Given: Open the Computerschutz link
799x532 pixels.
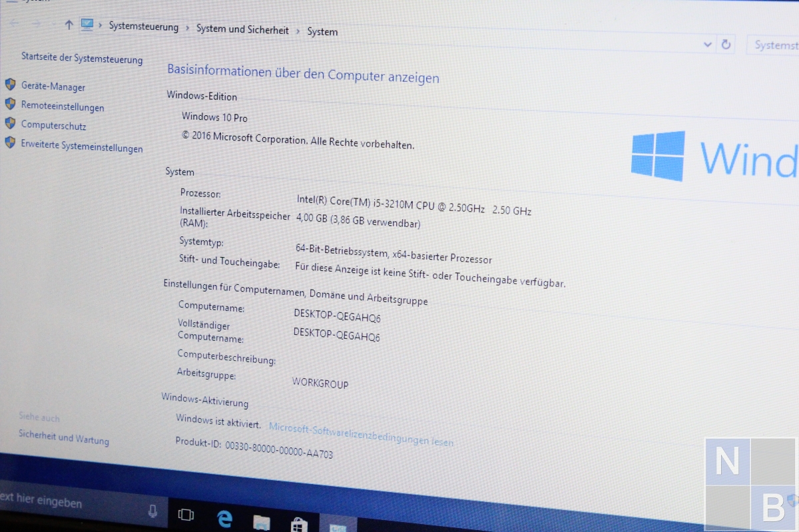Looking at the screenshot, I should [x=53, y=125].
